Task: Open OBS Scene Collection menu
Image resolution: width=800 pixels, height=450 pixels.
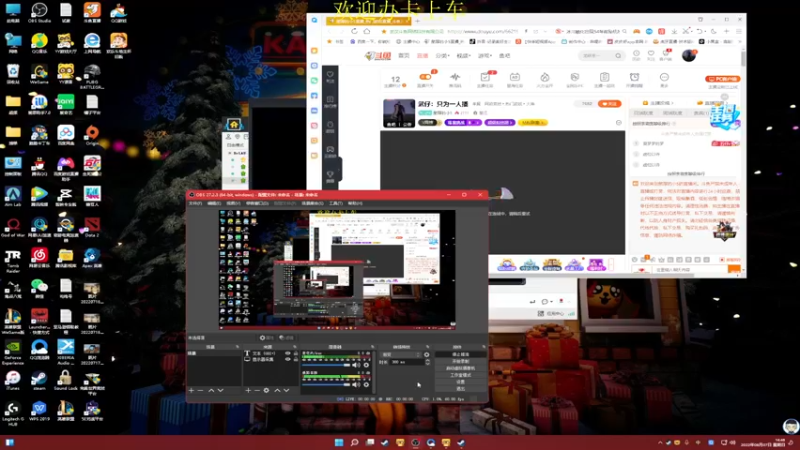Action: (312, 203)
